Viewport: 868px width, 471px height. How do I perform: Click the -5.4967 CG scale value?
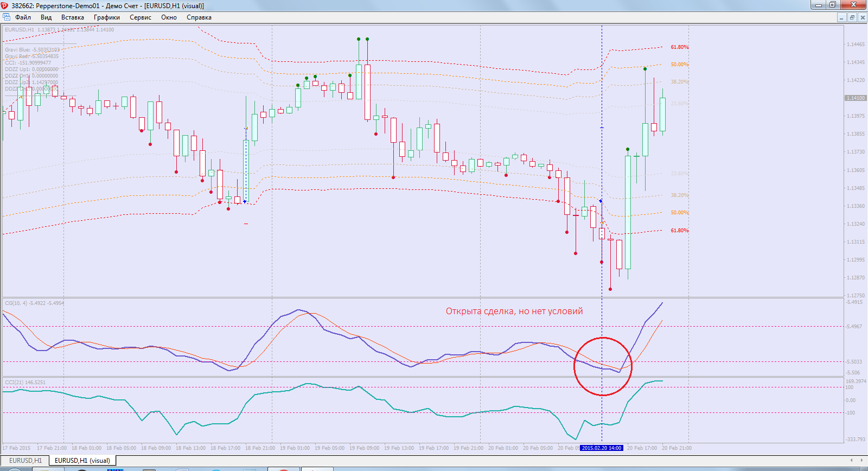point(853,327)
